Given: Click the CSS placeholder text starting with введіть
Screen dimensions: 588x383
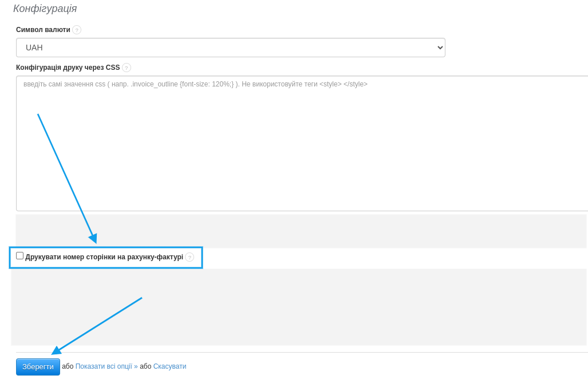Looking at the screenshot, I should click(x=195, y=84).
